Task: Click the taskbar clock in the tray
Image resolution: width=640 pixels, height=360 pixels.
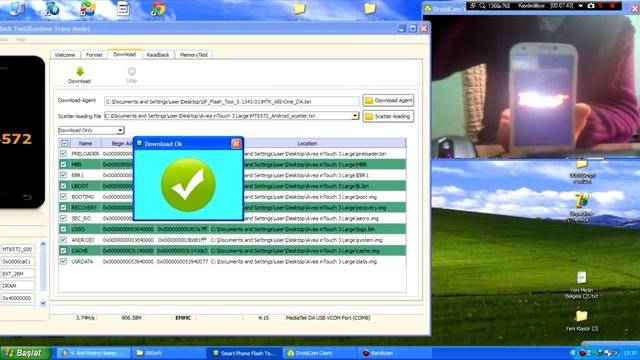Action: tap(630, 353)
